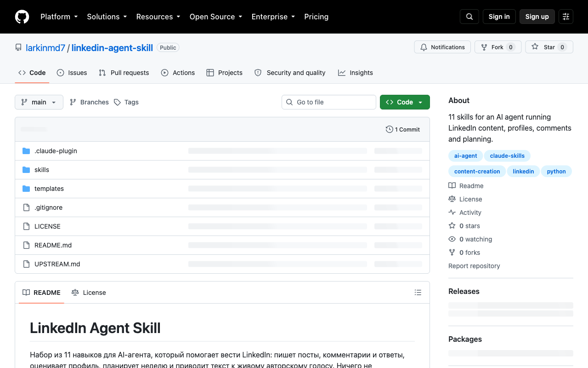Open the Security and quality tab
The image size is (588, 368).
tap(290, 73)
